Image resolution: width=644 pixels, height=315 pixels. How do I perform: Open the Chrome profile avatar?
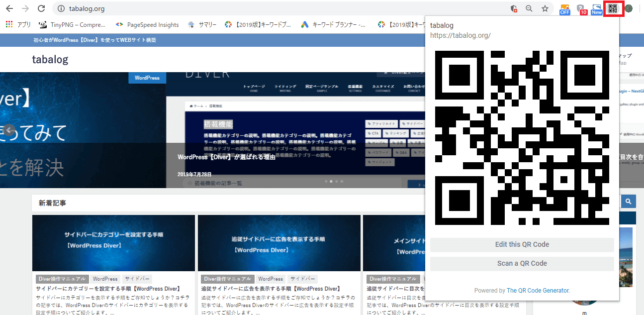(x=628, y=8)
